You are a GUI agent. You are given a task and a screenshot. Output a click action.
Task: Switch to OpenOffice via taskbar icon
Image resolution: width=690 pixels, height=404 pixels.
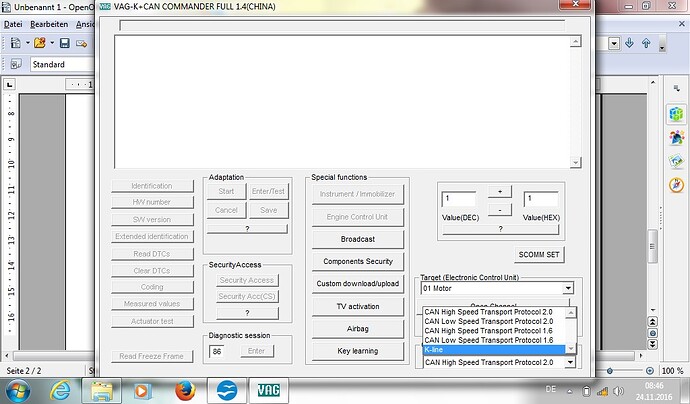pyautogui.click(x=227, y=391)
